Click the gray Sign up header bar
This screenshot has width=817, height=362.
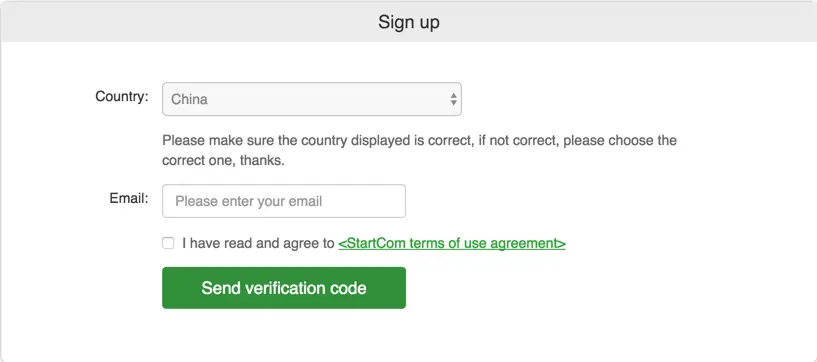pos(408,22)
